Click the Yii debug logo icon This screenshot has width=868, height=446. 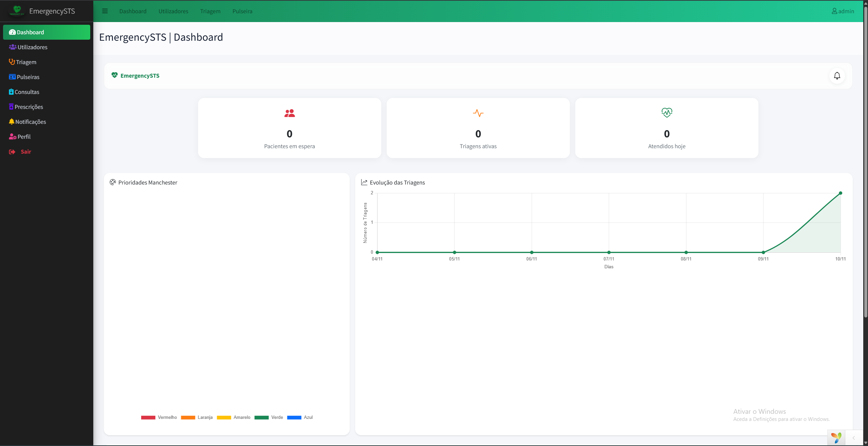pyautogui.click(x=836, y=438)
